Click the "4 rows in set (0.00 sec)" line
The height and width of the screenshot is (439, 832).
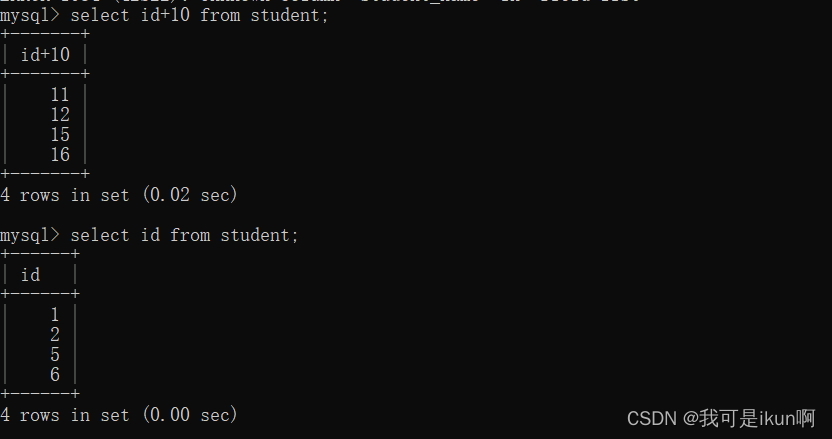pos(119,415)
